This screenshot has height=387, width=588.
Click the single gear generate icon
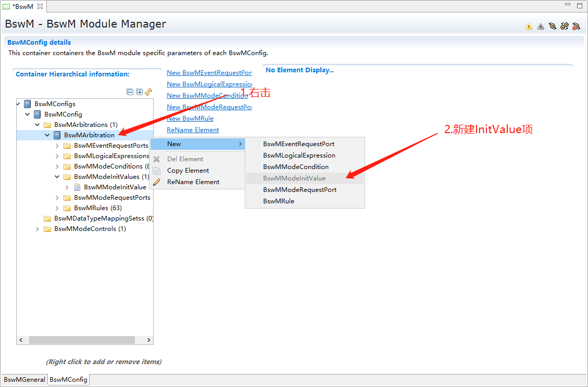click(553, 26)
